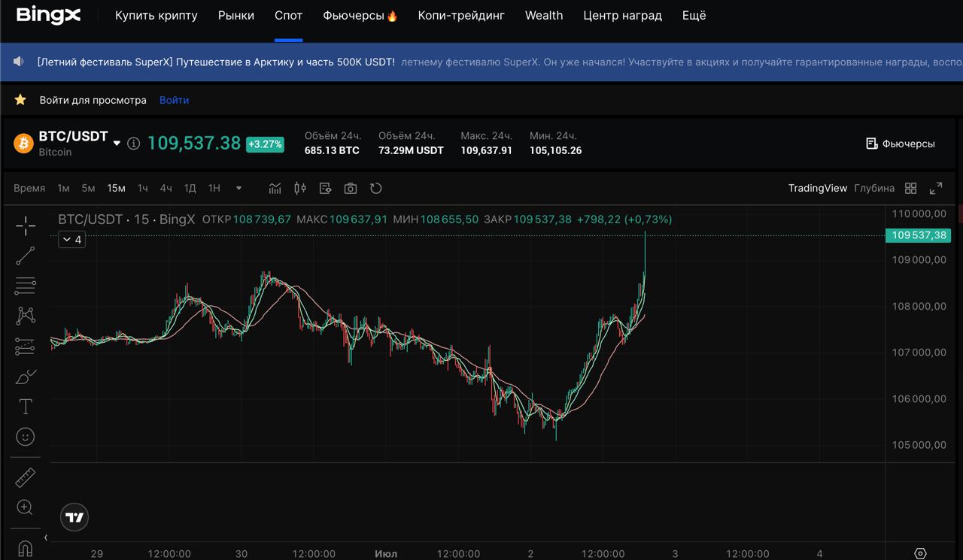The image size is (963, 560).
Task: Open Центр наград page
Action: [622, 15]
